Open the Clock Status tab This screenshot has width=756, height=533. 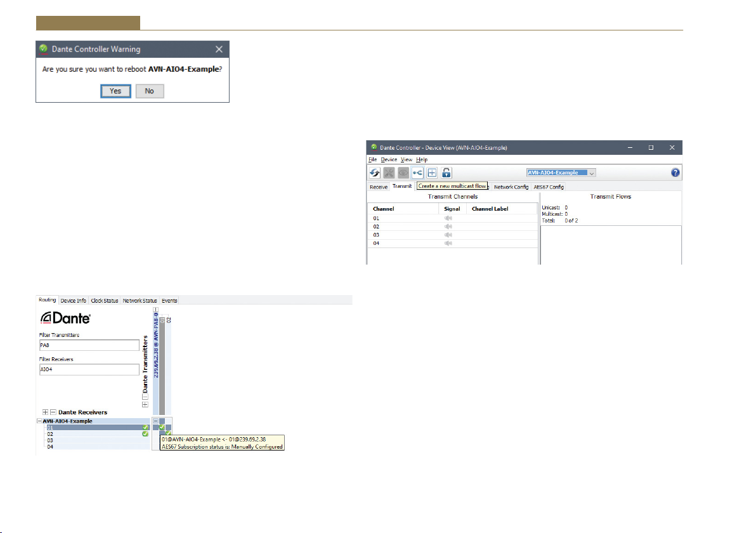click(x=105, y=301)
